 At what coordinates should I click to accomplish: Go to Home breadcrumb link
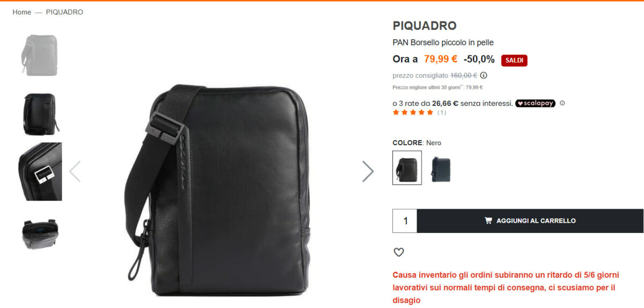(22, 12)
